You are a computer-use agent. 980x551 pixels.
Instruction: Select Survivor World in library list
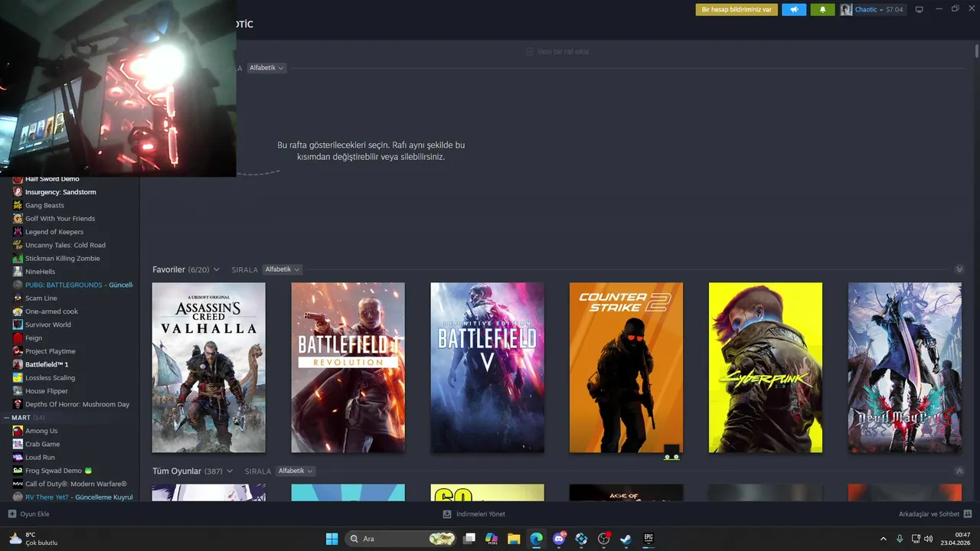tap(47, 324)
